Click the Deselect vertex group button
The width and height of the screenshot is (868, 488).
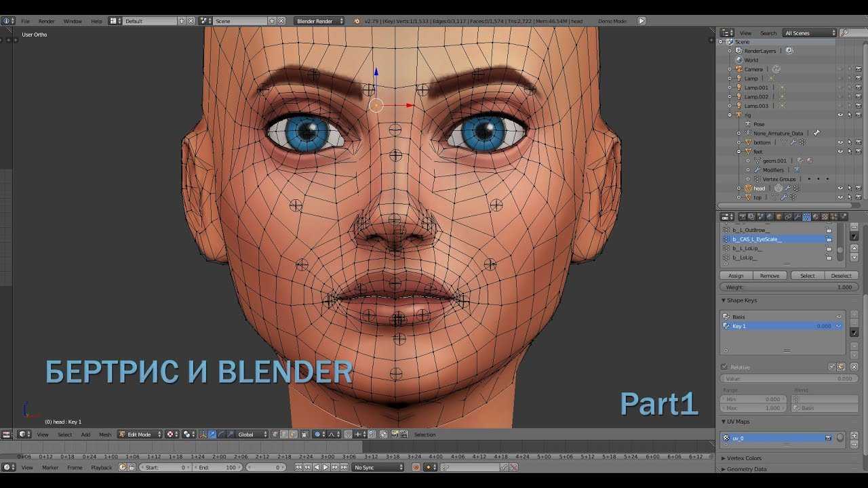tap(842, 276)
